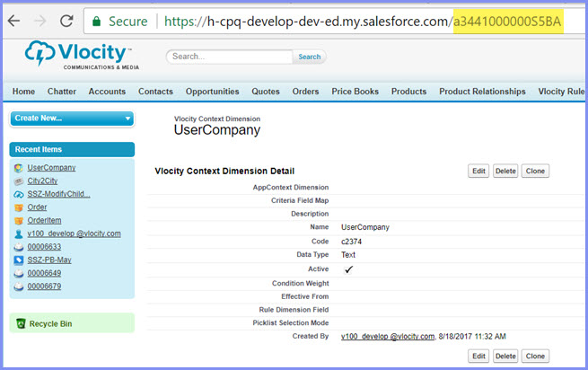This screenshot has height=370, width=588.
Task: Click the box icon beside Order
Action: [19, 207]
